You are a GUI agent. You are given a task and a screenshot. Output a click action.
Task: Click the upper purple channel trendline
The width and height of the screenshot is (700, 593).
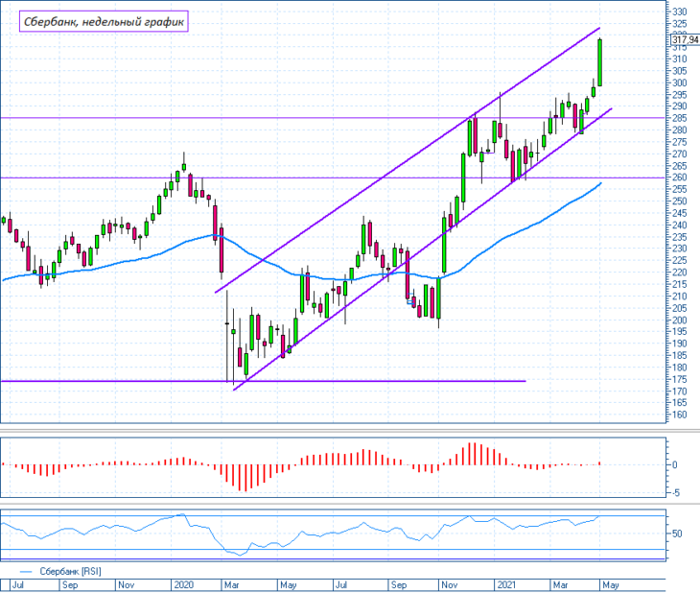[x=408, y=160]
